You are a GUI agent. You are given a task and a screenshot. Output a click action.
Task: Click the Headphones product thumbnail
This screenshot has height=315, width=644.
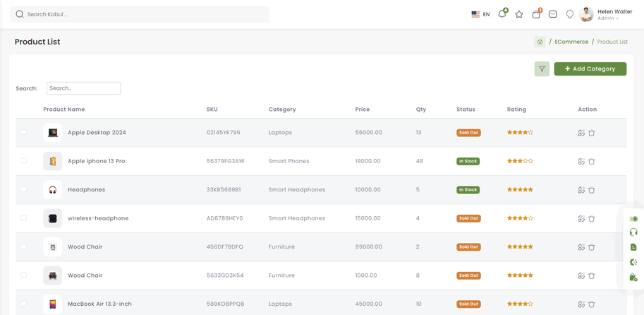53,190
